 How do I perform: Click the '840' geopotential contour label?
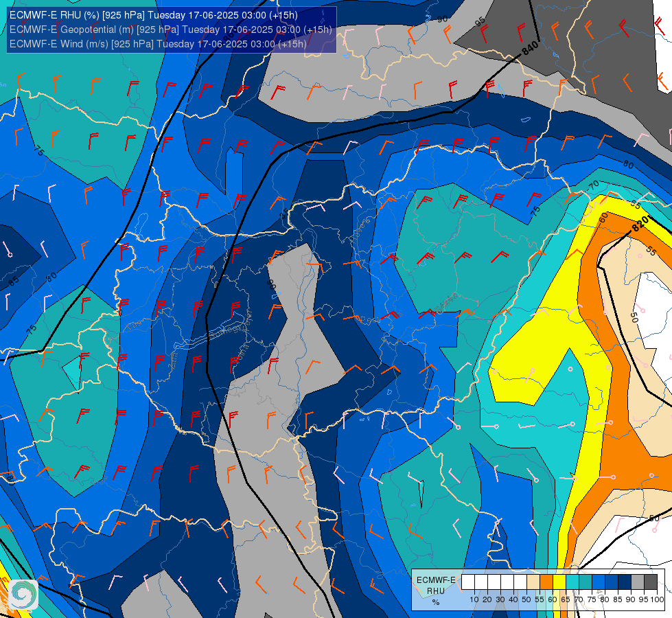pyautogui.click(x=530, y=49)
